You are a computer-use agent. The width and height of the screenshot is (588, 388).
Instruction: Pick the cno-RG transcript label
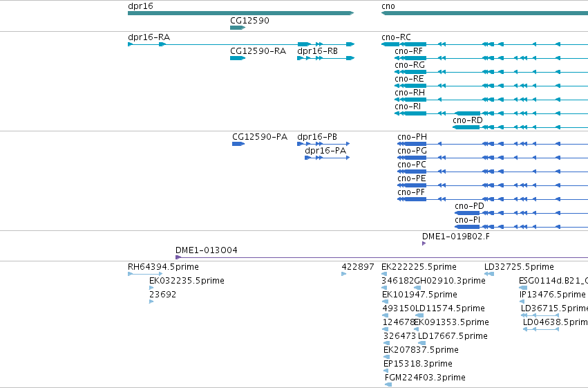point(410,65)
